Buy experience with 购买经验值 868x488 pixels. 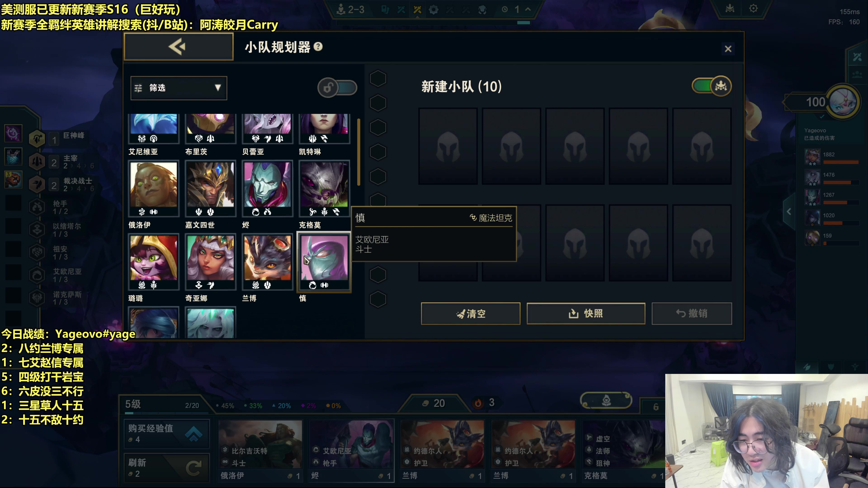[167, 434]
